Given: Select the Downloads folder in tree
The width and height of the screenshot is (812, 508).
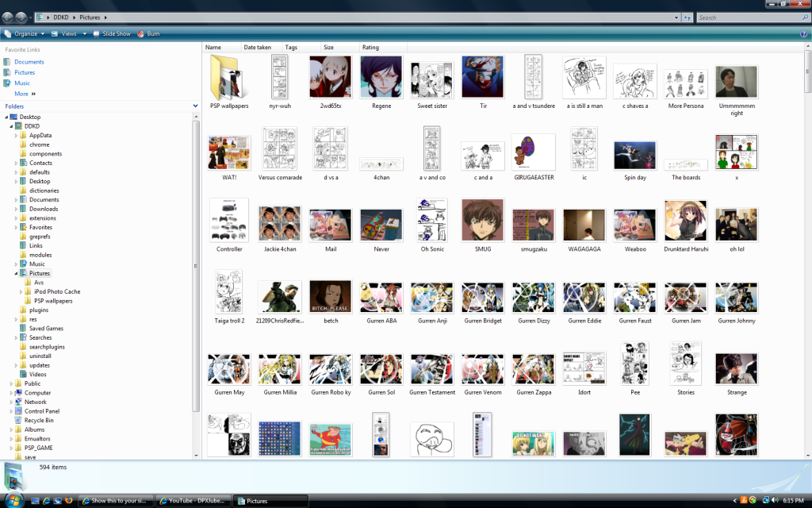Looking at the screenshot, I should pyautogui.click(x=44, y=209).
